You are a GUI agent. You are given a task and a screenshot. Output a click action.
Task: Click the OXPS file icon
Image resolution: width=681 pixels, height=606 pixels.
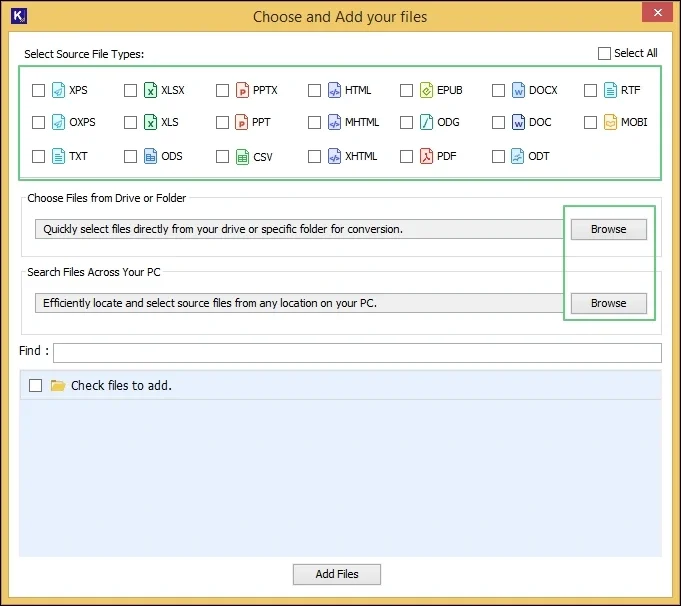(x=58, y=122)
